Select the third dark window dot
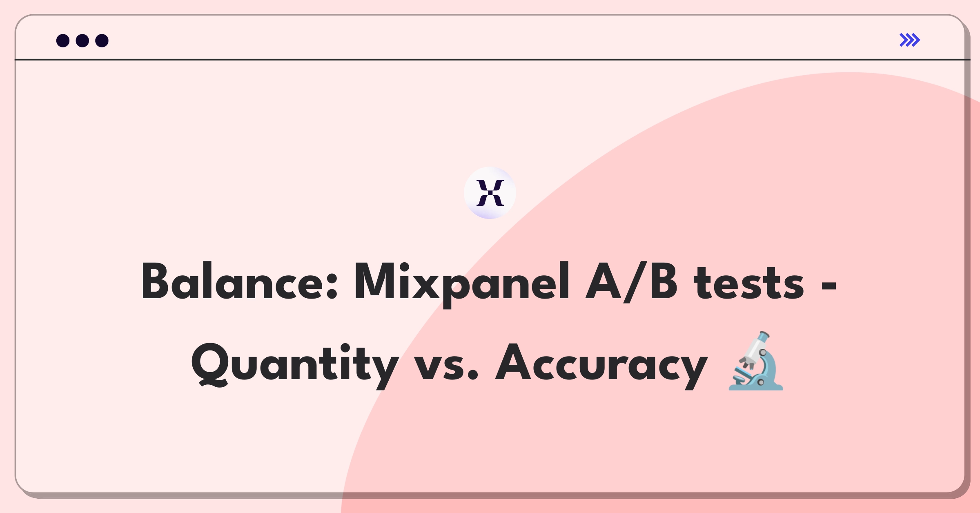 pyautogui.click(x=102, y=40)
